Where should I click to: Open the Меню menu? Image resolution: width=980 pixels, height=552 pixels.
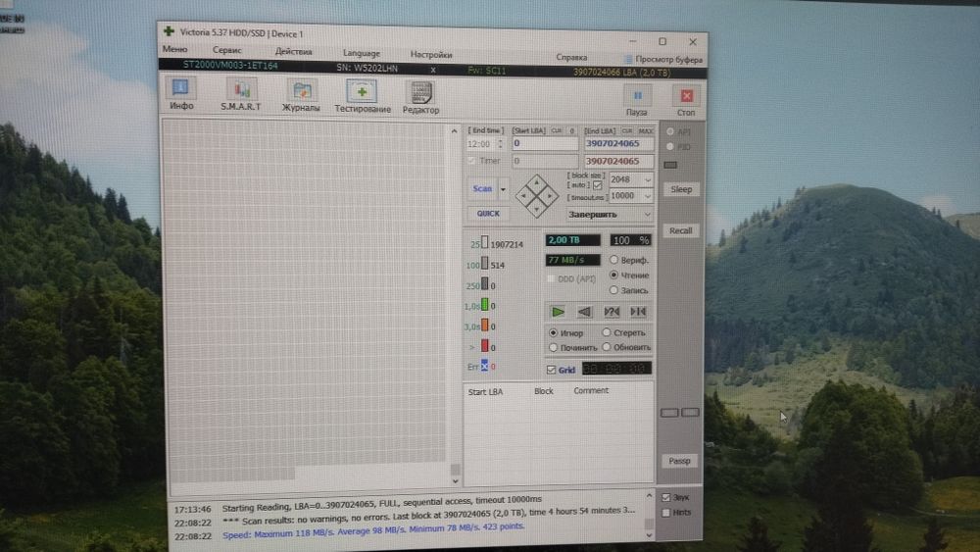[175, 49]
